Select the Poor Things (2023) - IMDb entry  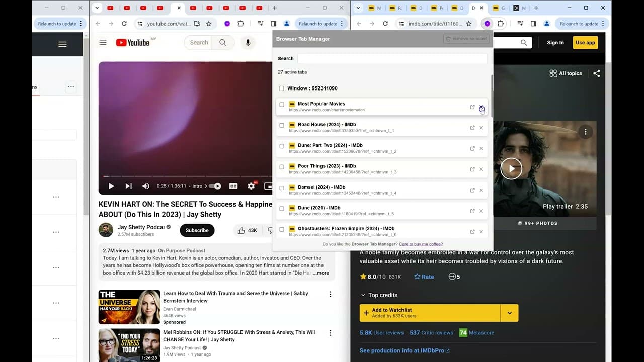382,169
